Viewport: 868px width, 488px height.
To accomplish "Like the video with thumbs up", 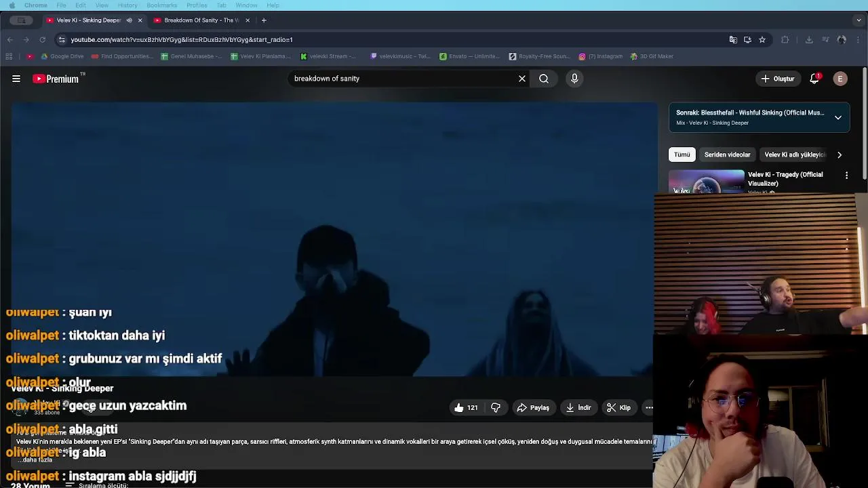I will coord(466,408).
